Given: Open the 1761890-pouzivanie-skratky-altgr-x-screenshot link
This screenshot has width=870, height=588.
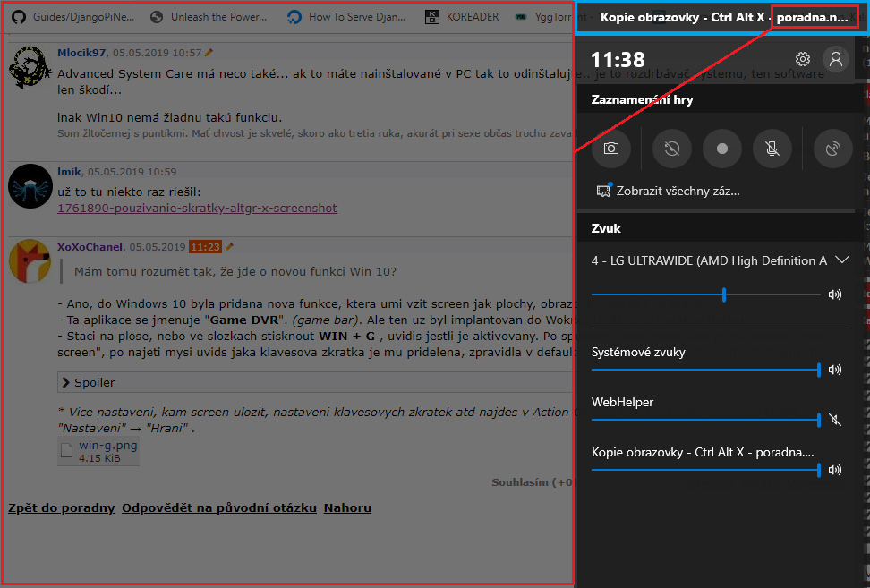Looking at the screenshot, I should coord(197,208).
